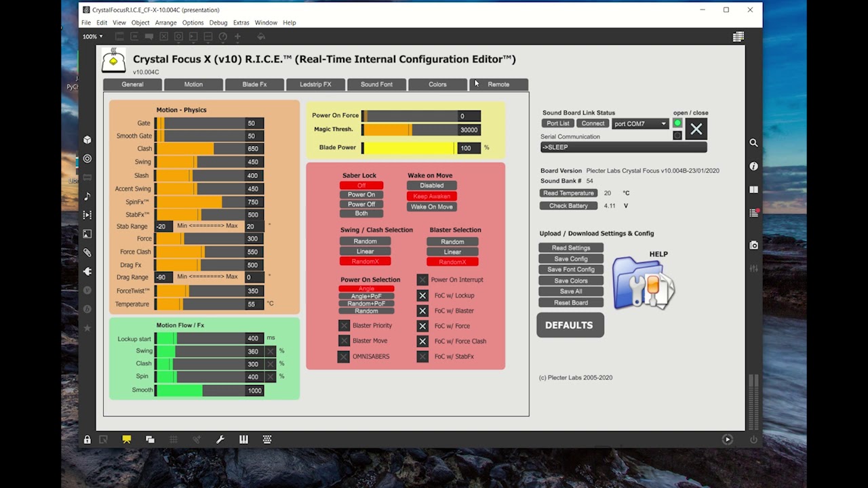Click the Save Font Config button
Screen dimensions: 868x488
coord(570,270)
